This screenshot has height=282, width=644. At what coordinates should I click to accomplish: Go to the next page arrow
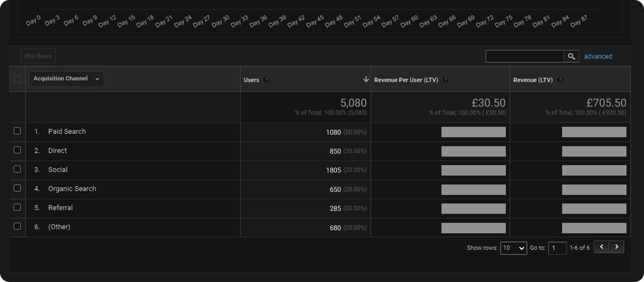click(x=617, y=247)
